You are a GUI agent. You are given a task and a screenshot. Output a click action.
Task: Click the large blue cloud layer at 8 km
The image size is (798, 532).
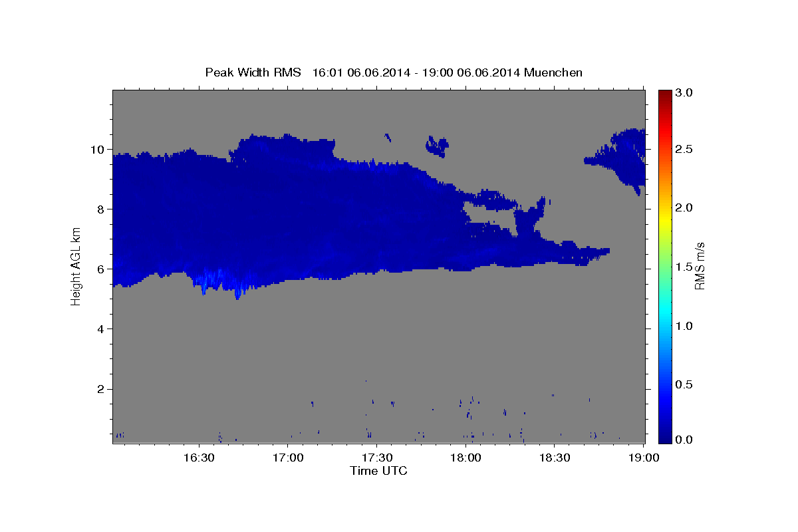click(286, 213)
